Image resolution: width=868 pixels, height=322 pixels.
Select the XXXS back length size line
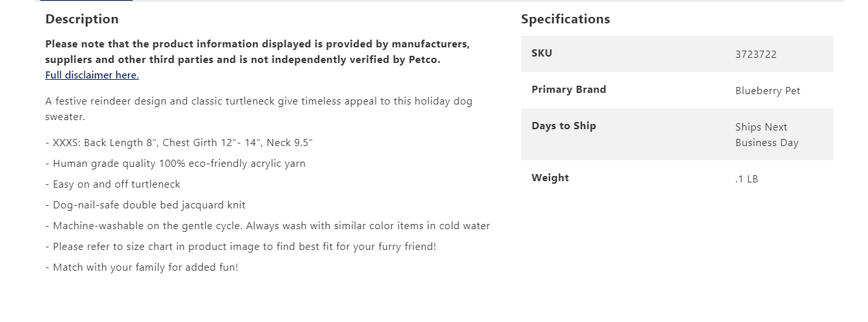point(179,143)
